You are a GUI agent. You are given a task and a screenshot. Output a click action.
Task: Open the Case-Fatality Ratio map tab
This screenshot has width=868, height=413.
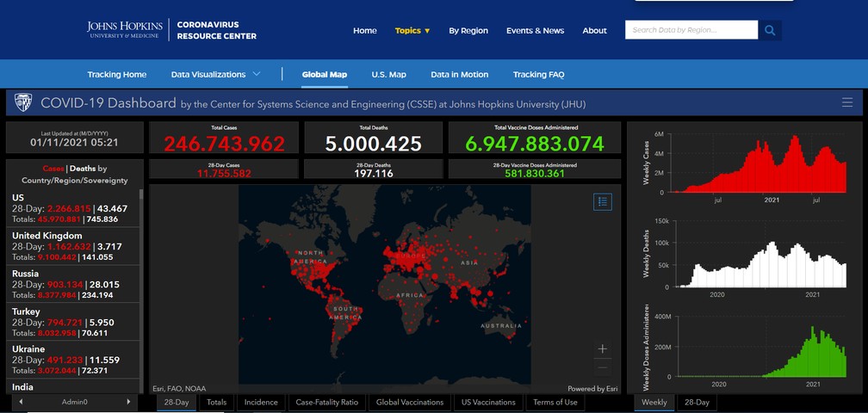click(326, 402)
